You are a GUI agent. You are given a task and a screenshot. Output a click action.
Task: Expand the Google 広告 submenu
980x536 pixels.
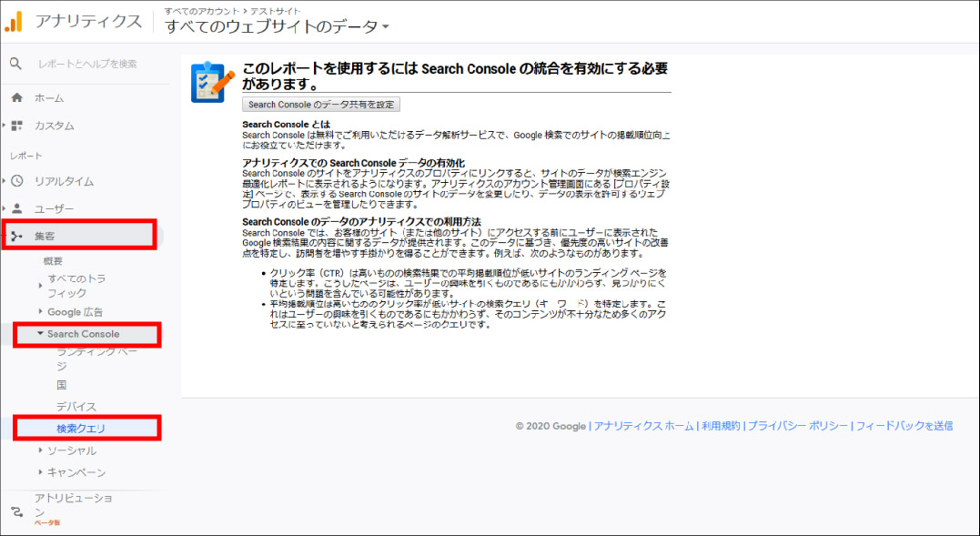point(76,312)
